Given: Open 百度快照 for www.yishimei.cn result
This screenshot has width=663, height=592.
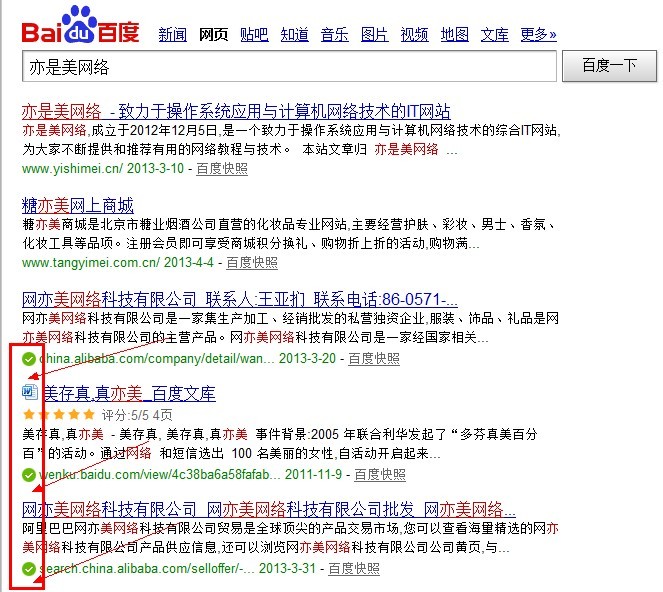Looking at the screenshot, I should [x=222, y=169].
